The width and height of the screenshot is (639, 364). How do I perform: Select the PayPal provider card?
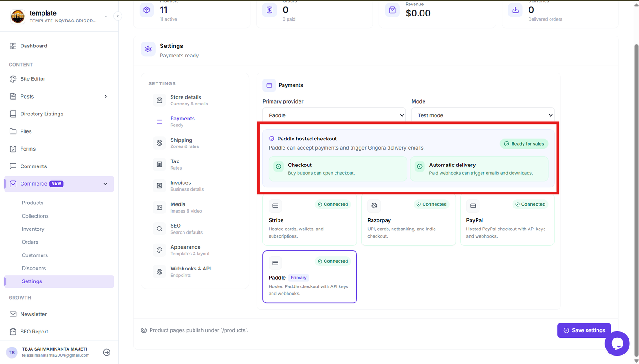click(x=507, y=220)
